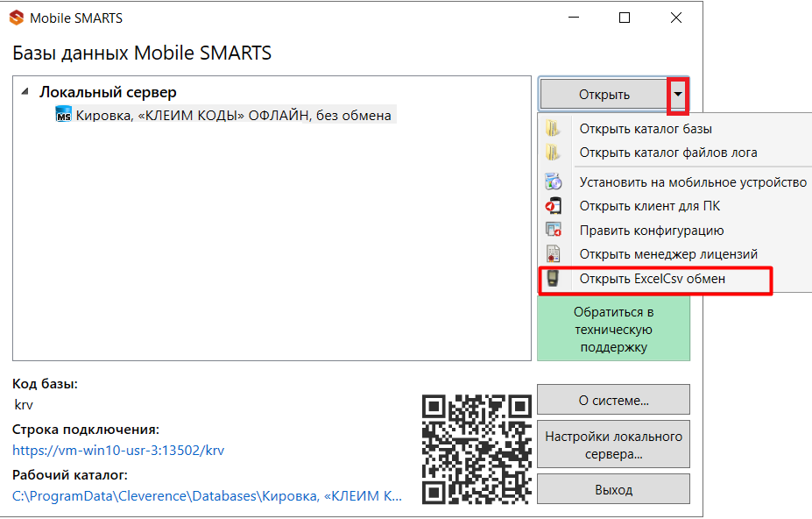The height and width of the screenshot is (519, 812).
Task: Click the install icon beside Установить на мобильное устройство
Action: [553, 181]
